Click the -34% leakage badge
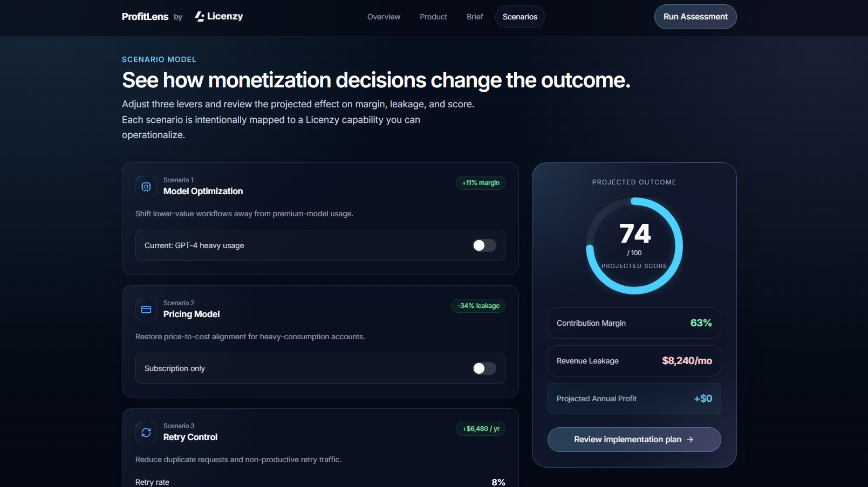868x487 pixels. tap(479, 306)
